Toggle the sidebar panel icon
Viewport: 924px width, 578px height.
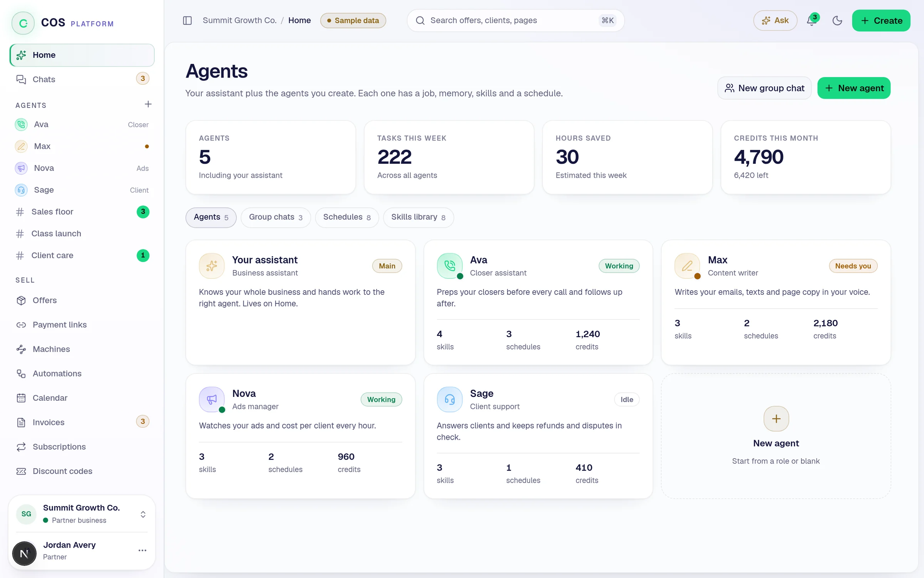point(187,20)
